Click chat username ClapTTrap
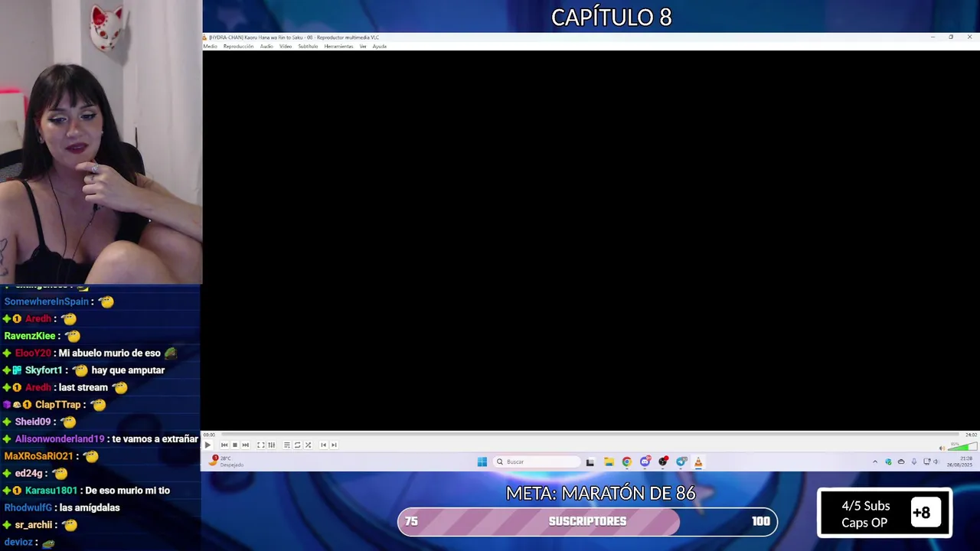Image resolution: width=980 pixels, height=551 pixels. click(x=57, y=405)
